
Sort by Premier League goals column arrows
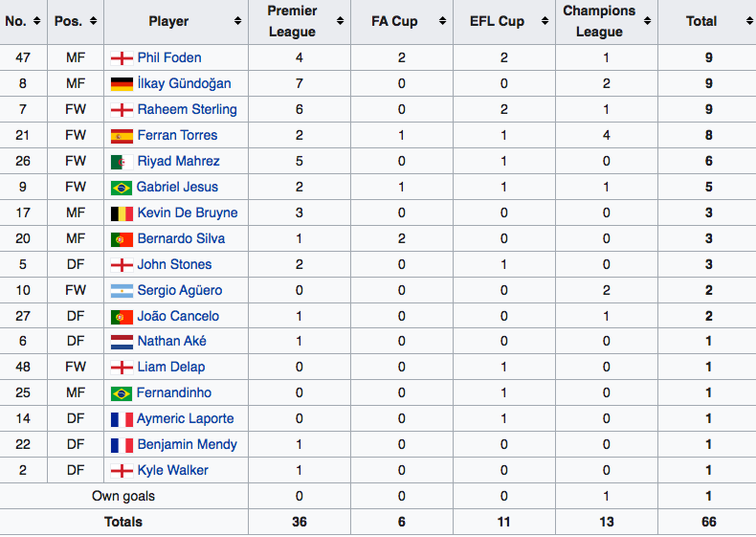coord(340,21)
